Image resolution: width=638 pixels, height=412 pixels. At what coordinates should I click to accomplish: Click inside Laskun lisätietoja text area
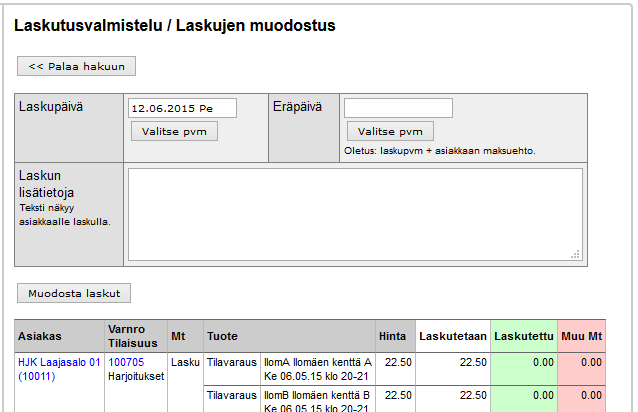[355, 214]
